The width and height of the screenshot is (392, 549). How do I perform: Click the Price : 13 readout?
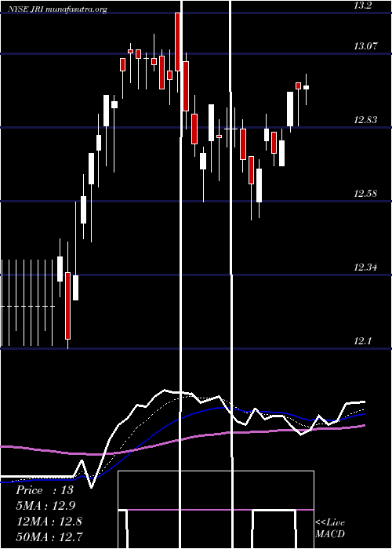45,490
